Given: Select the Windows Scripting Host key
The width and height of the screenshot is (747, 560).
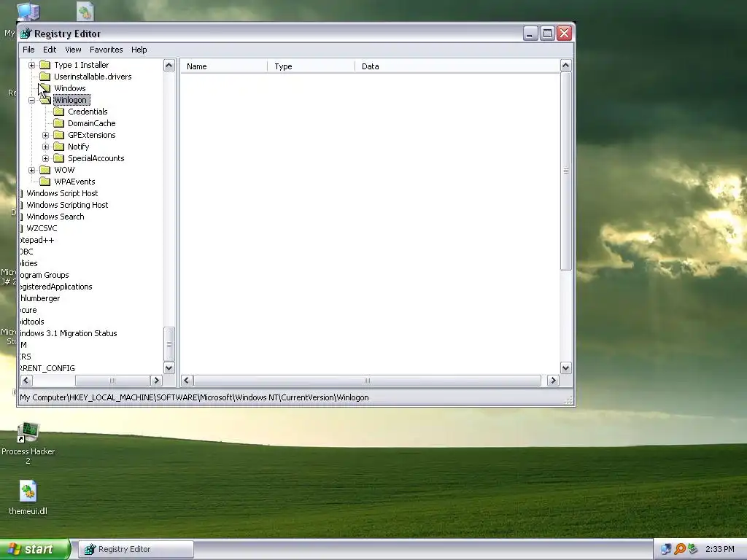Looking at the screenshot, I should (x=67, y=205).
